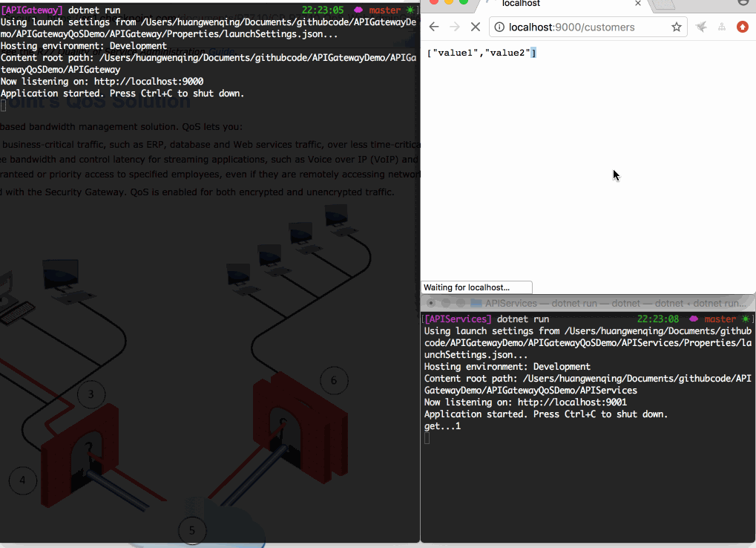Close the localhost browser tab

tap(638, 4)
